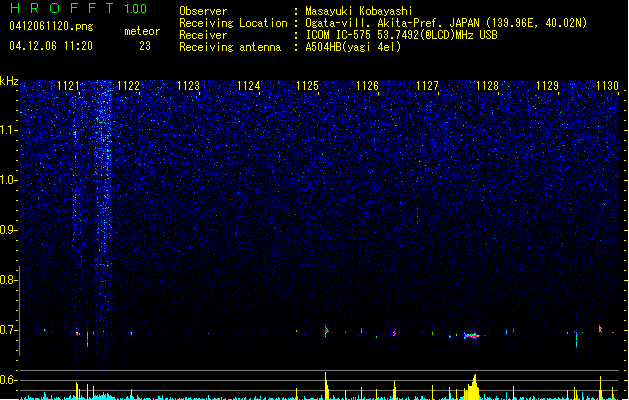The width and height of the screenshot is (629, 400).
Task: Click the wide yellow power peak near 1128
Action: click(x=473, y=387)
